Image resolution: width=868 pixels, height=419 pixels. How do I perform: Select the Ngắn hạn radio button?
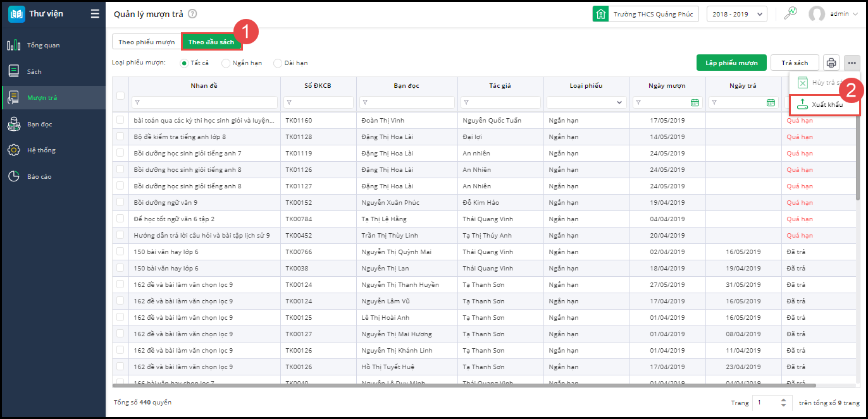pyautogui.click(x=226, y=63)
